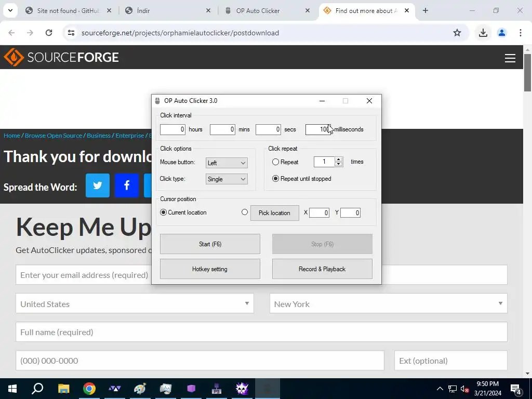Image resolution: width=532 pixels, height=399 pixels.
Task: Close the Find out more about tab
Action: [x=407, y=10]
